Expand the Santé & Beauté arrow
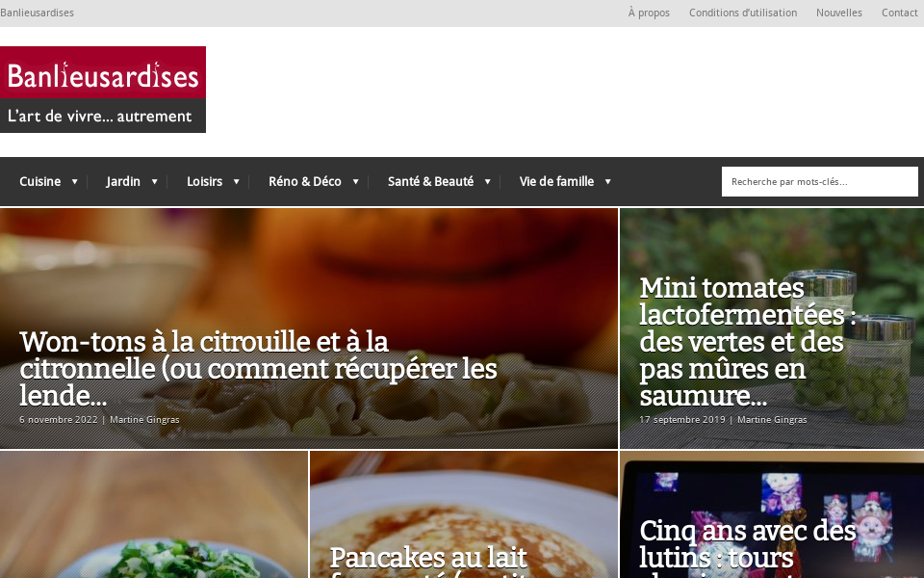924x578 pixels. tap(487, 182)
